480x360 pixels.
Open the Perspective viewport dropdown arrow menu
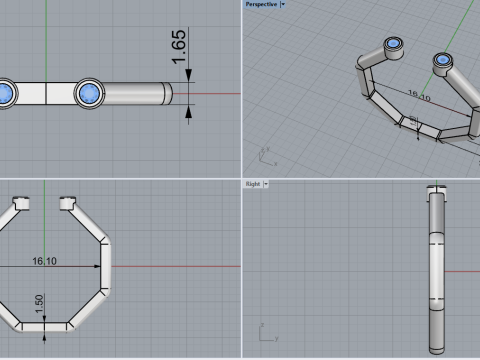tap(283, 4)
